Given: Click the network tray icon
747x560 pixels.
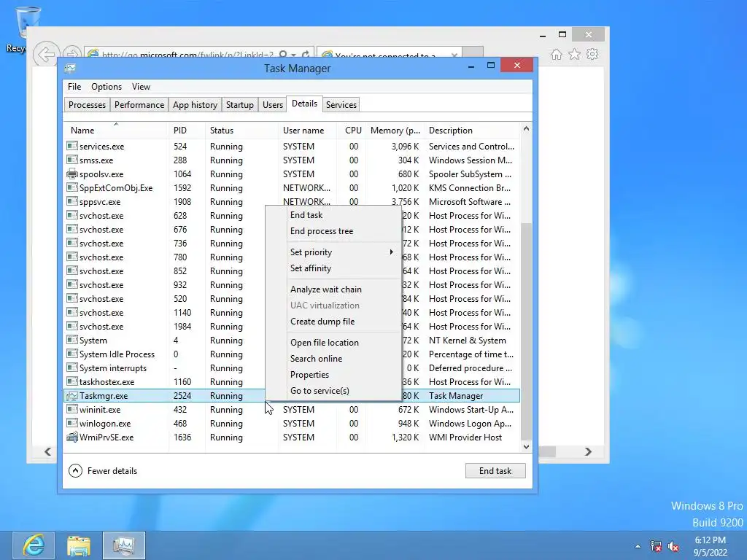Looking at the screenshot, I should [x=656, y=546].
